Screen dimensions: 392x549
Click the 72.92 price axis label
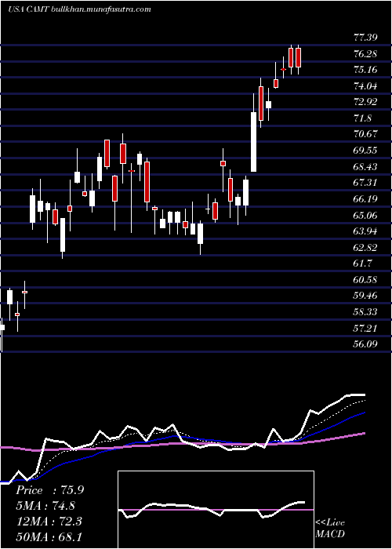pos(365,102)
